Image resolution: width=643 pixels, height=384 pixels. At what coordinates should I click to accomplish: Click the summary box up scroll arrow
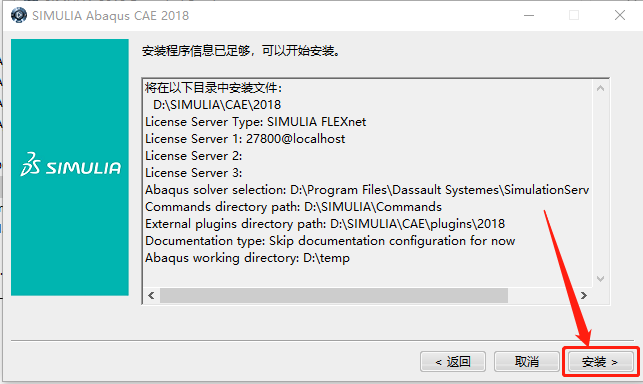coord(600,88)
